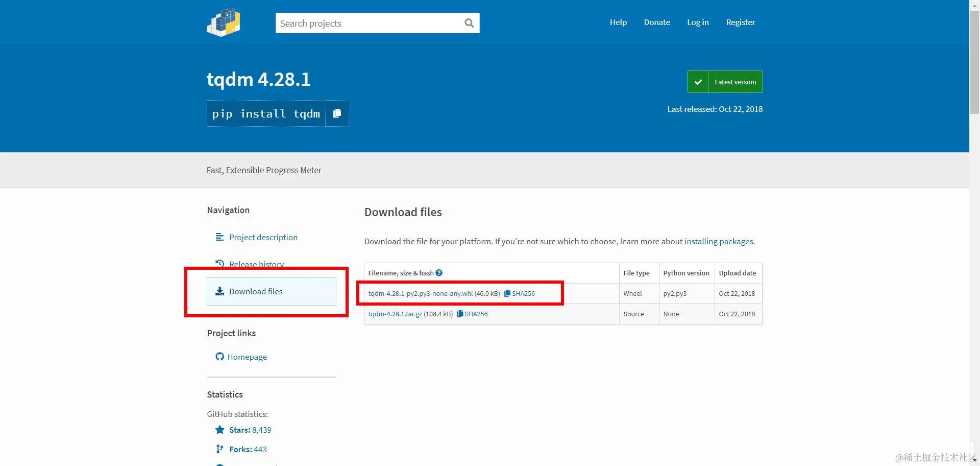Click the Download files arrow icon

[220, 291]
